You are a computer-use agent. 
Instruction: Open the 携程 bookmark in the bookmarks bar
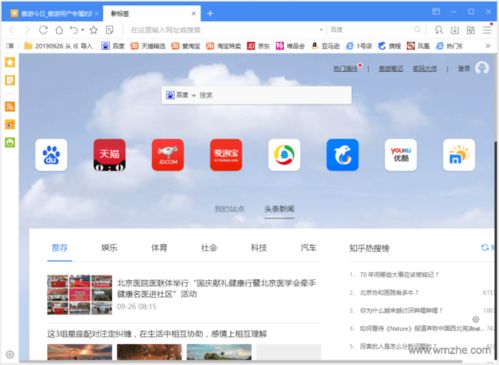pyautogui.click(x=390, y=46)
